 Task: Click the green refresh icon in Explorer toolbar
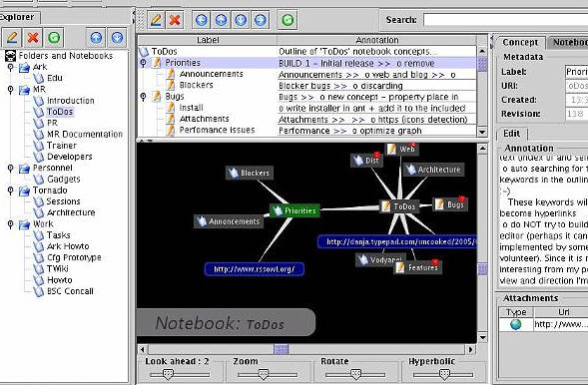point(54,38)
